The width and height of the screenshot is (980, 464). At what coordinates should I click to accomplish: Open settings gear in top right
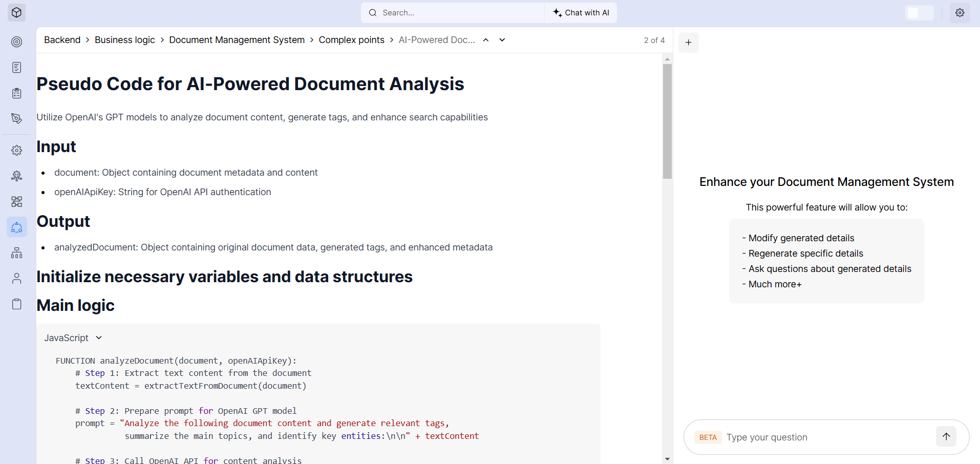tap(960, 12)
